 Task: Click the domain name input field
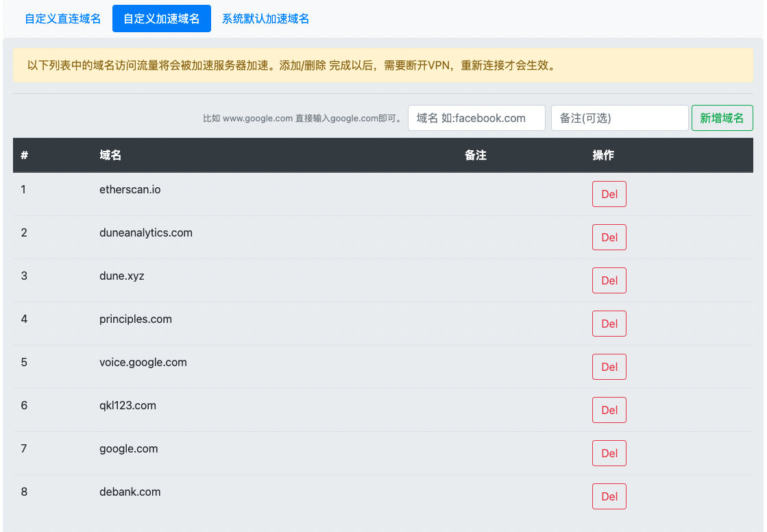tap(476, 118)
